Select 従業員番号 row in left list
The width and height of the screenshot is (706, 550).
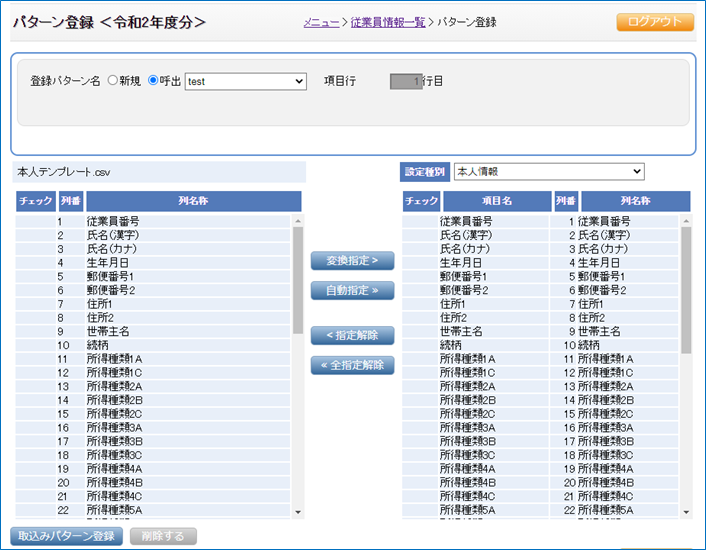click(x=112, y=221)
